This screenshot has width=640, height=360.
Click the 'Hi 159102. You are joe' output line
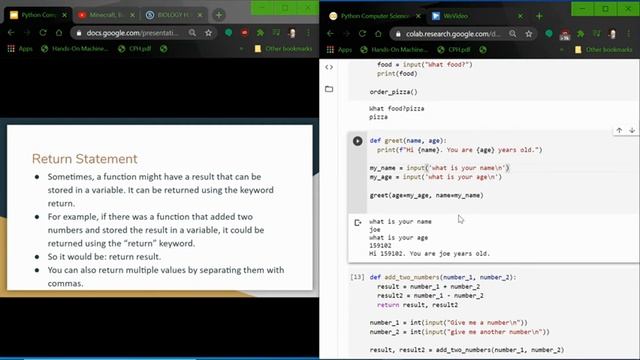click(429, 253)
